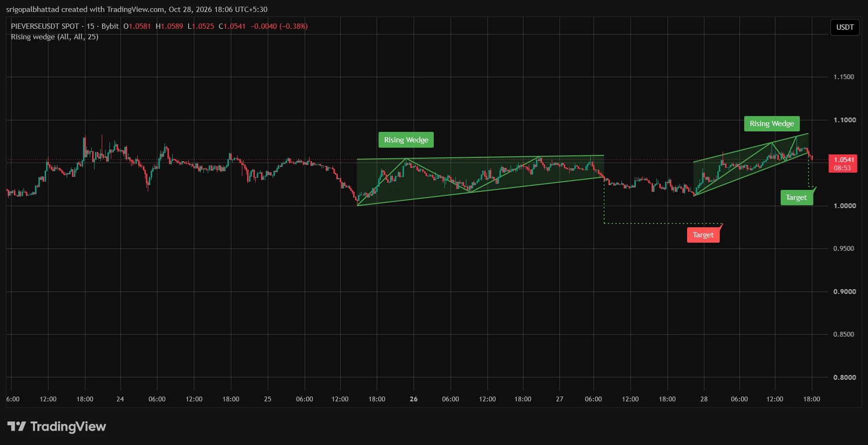Click the header text 'srigopalbhattad created with TradingView.com'
Viewport: 868px width, 445px height.
[x=85, y=9]
